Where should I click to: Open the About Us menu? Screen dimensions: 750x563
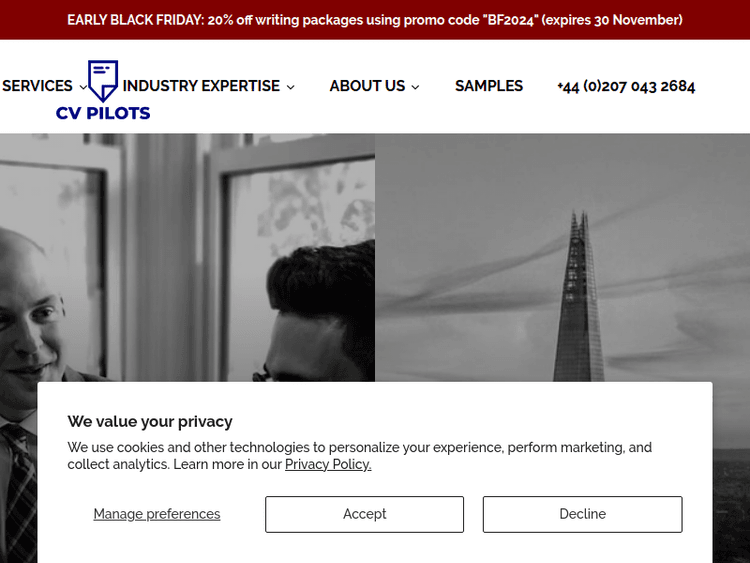(367, 86)
